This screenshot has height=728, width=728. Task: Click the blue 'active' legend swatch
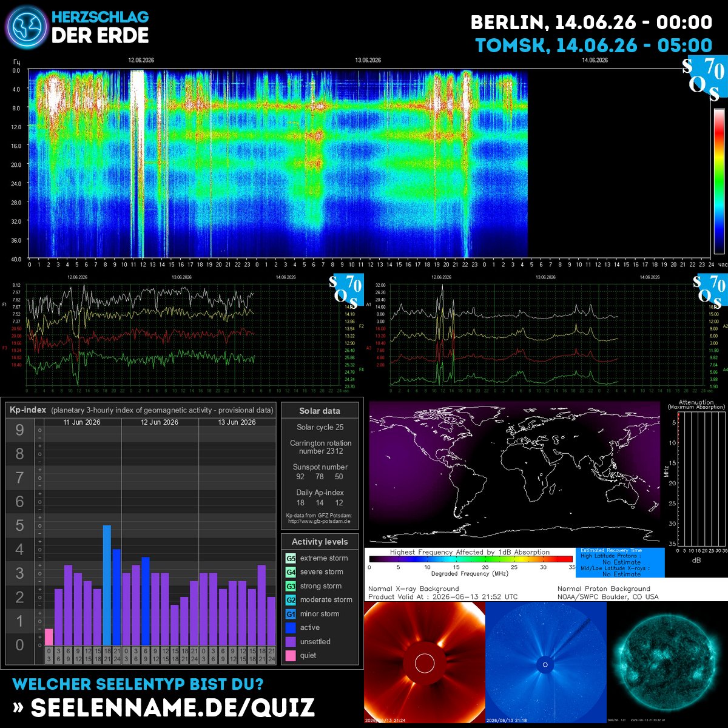(291, 628)
